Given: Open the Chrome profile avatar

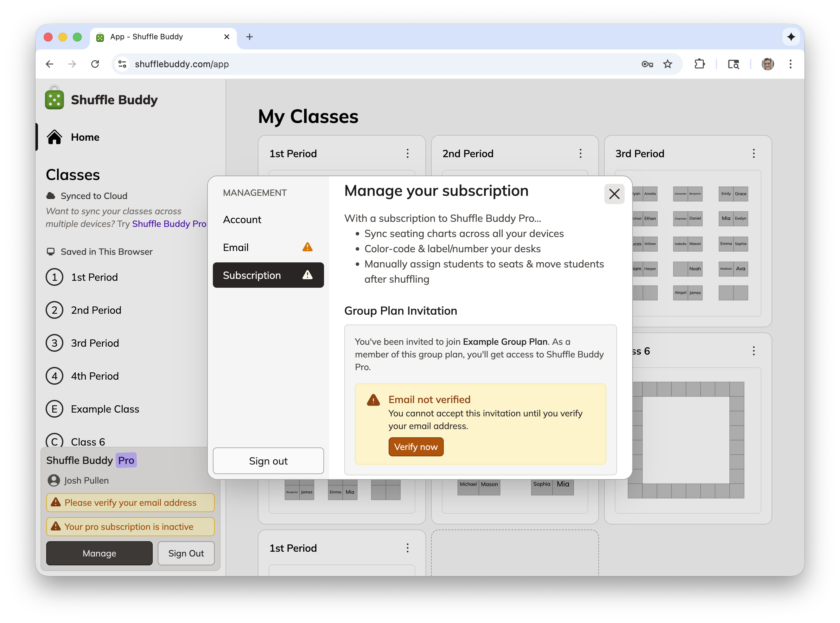Looking at the screenshot, I should pos(767,64).
